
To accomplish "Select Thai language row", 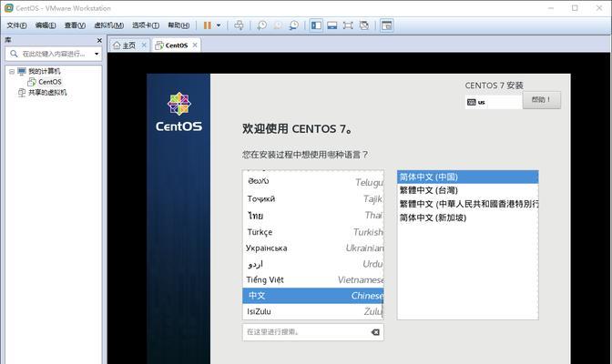I will coord(313,216).
